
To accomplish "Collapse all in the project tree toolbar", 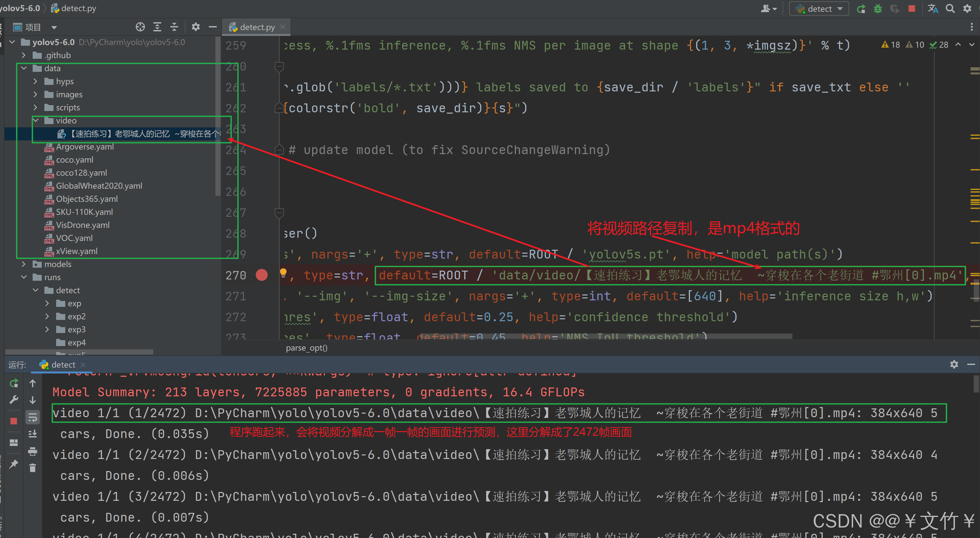I will pos(174,27).
